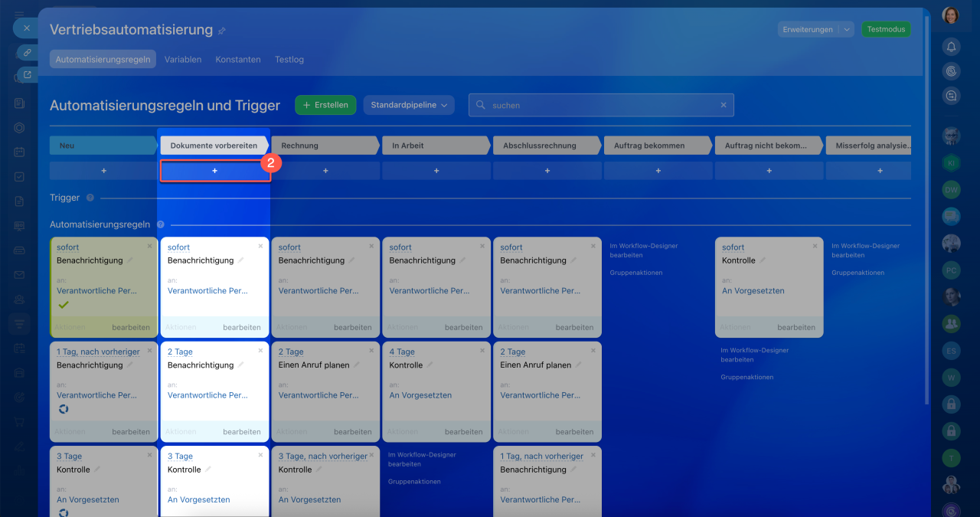Open tasks via the left sidebar checkmark icon
980x517 pixels.
[19, 176]
